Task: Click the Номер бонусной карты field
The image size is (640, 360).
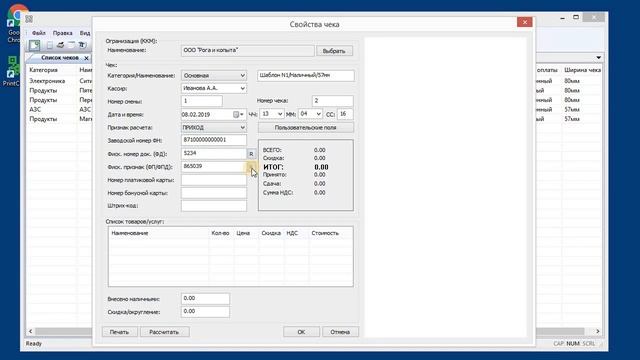Action: 214,193
